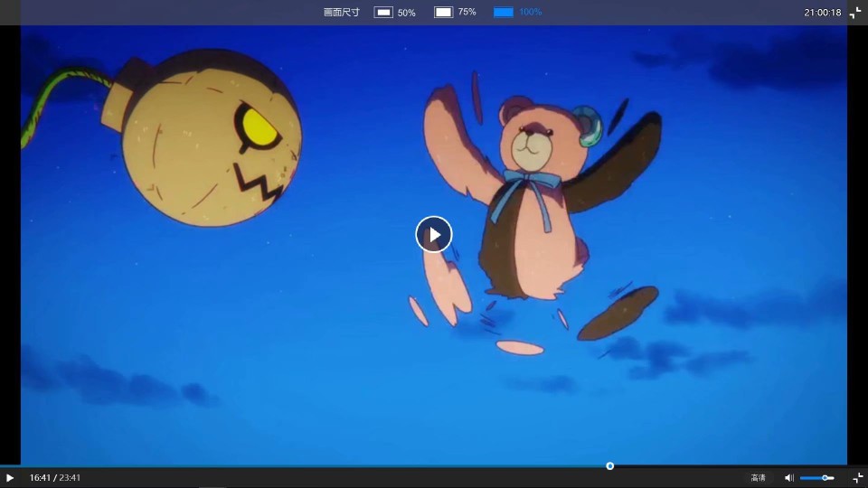The height and width of the screenshot is (488, 868).
Task: Seek forward on unplayed progress bar section
Action: click(x=723, y=466)
